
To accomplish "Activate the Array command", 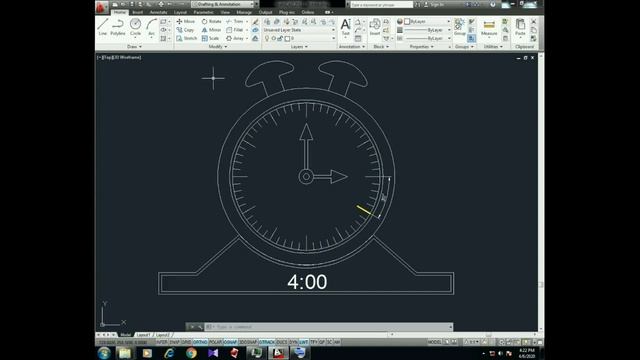I will (x=235, y=38).
